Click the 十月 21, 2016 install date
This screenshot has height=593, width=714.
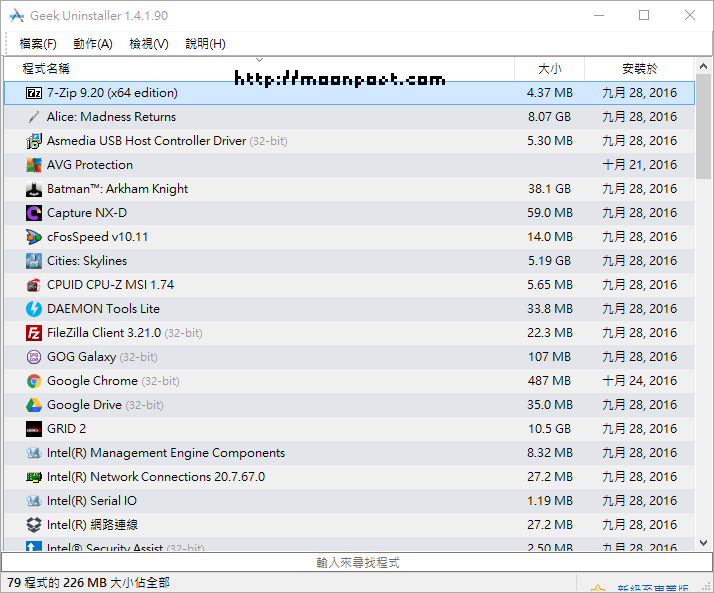click(x=639, y=165)
